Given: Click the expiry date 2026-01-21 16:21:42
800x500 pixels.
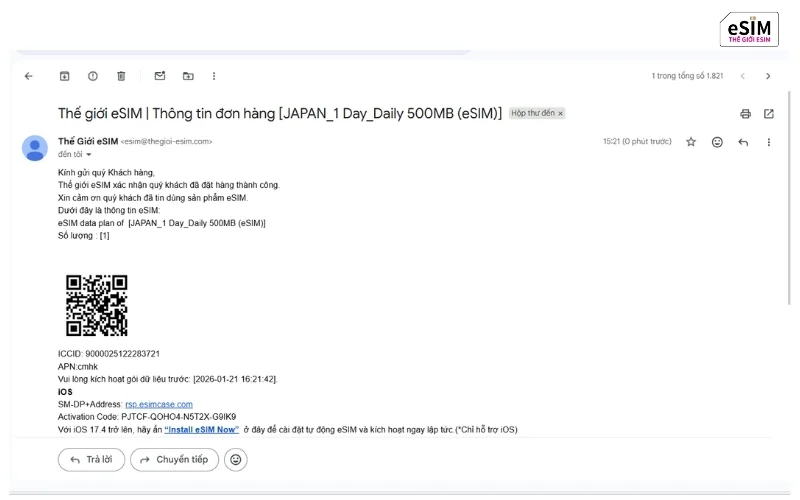Looking at the screenshot, I should (235, 379).
